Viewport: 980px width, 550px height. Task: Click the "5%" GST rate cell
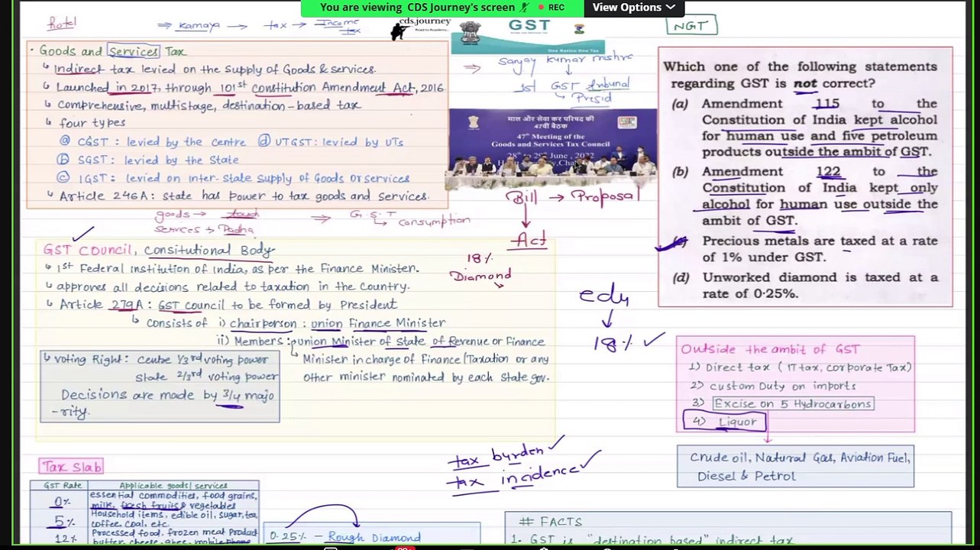click(61, 521)
